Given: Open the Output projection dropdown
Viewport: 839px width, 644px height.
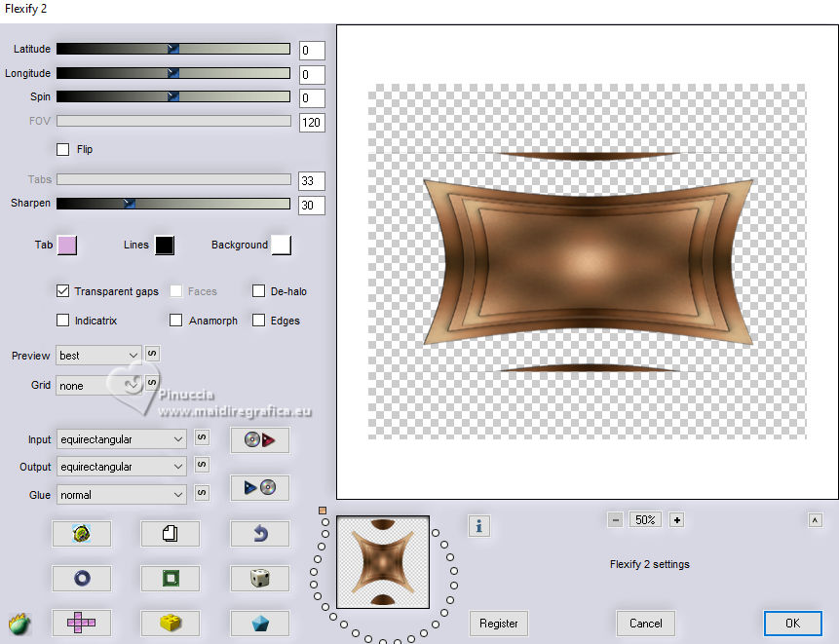Looking at the screenshot, I should [x=121, y=467].
